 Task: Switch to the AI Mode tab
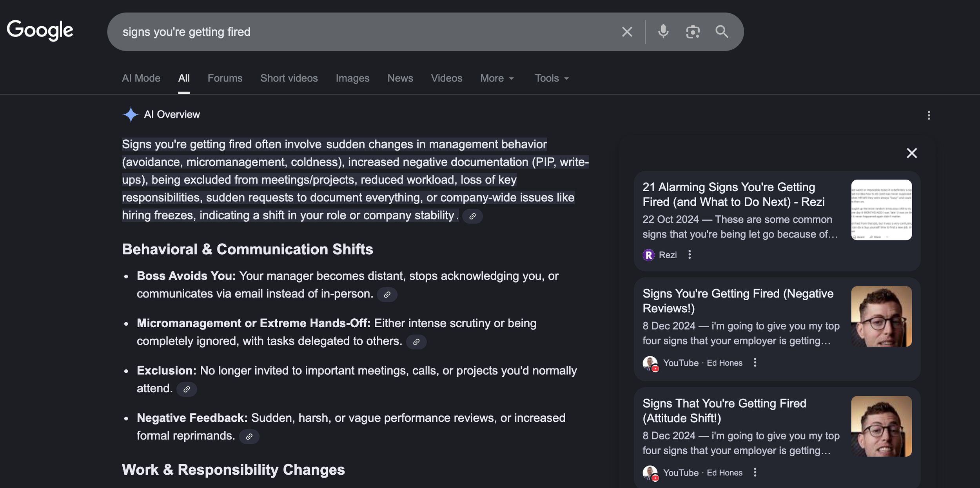click(141, 78)
